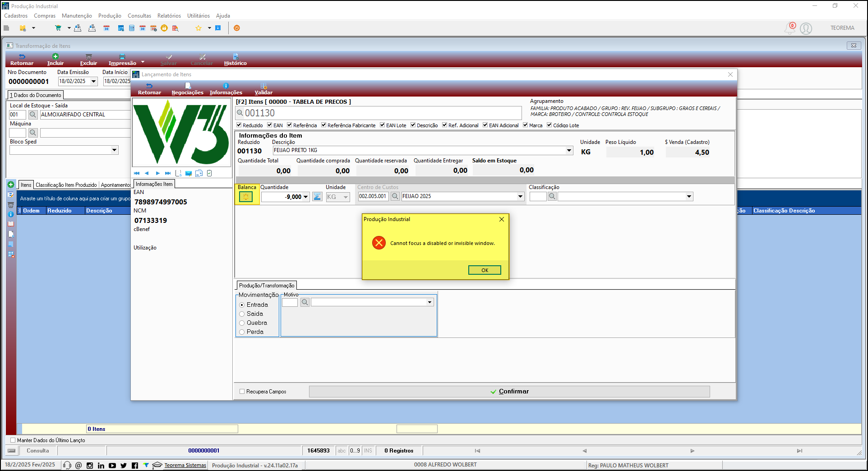
Task: Select the Produção/Transformação tab
Action: point(267,286)
